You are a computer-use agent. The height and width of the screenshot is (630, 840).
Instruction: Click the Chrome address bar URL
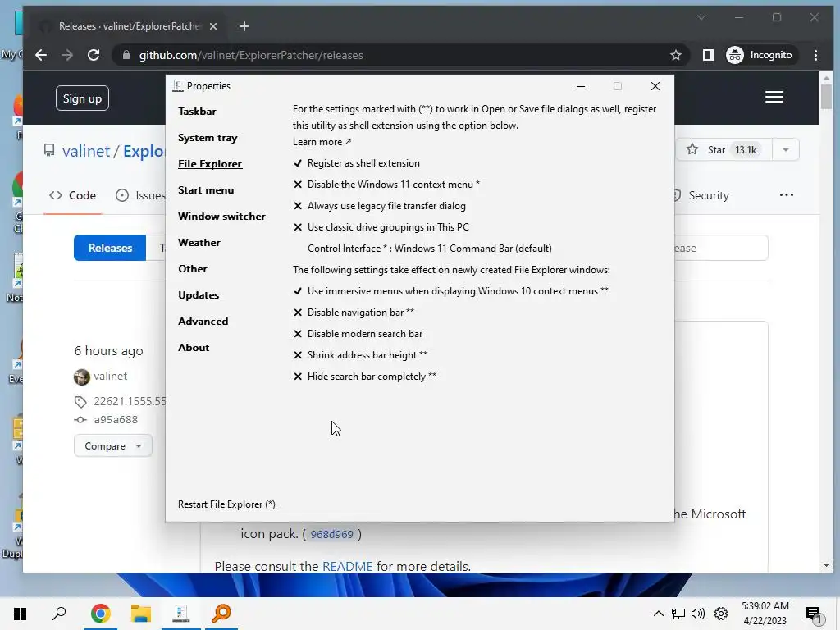pyautogui.click(x=251, y=55)
